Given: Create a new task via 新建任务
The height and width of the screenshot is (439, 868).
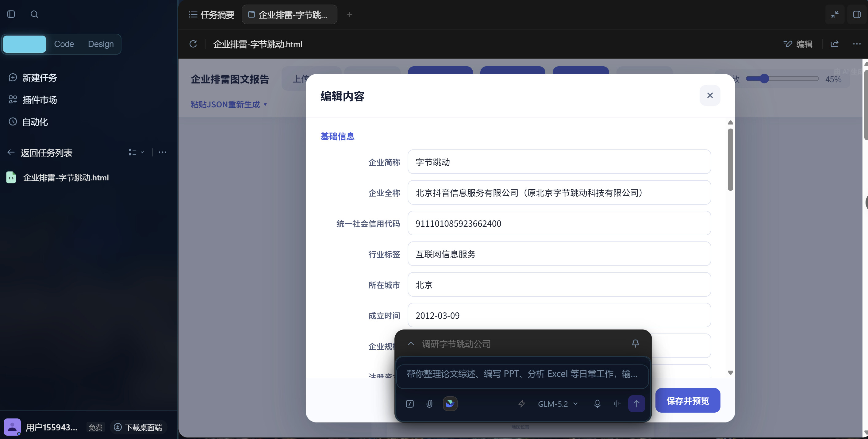Looking at the screenshot, I should tap(33, 78).
